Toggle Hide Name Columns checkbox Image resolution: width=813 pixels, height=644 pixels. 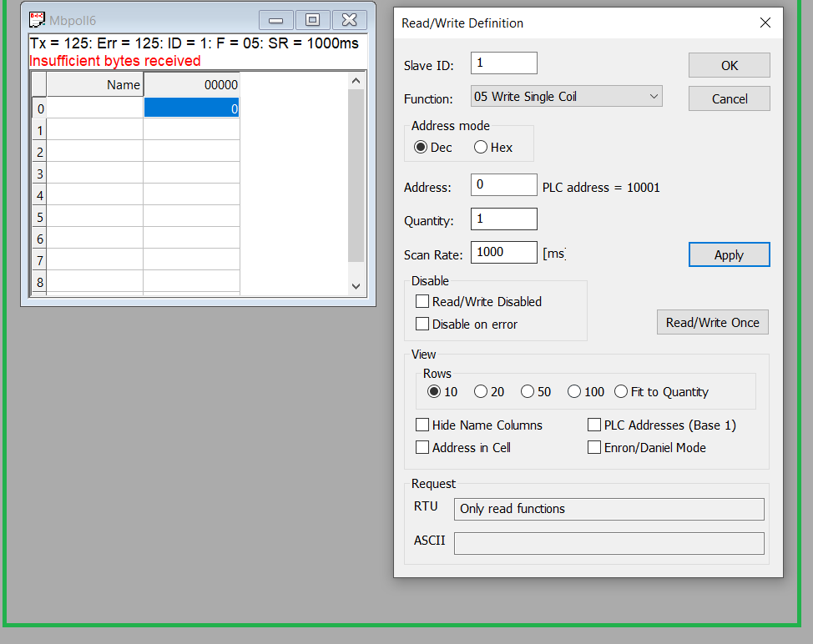pos(422,425)
